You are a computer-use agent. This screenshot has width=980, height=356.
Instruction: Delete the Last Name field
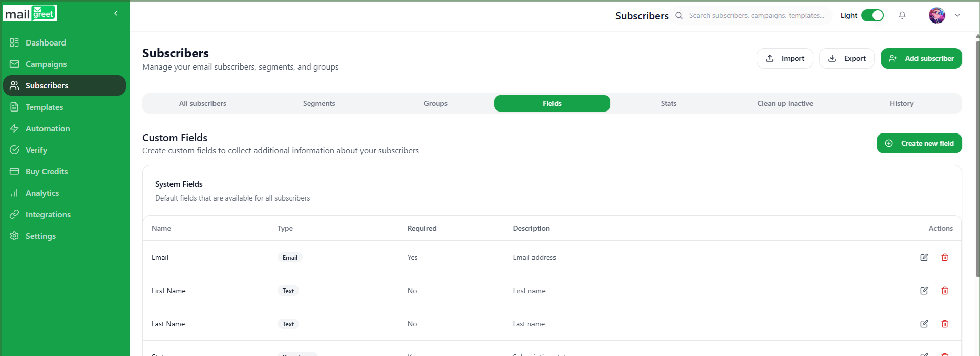945,324
